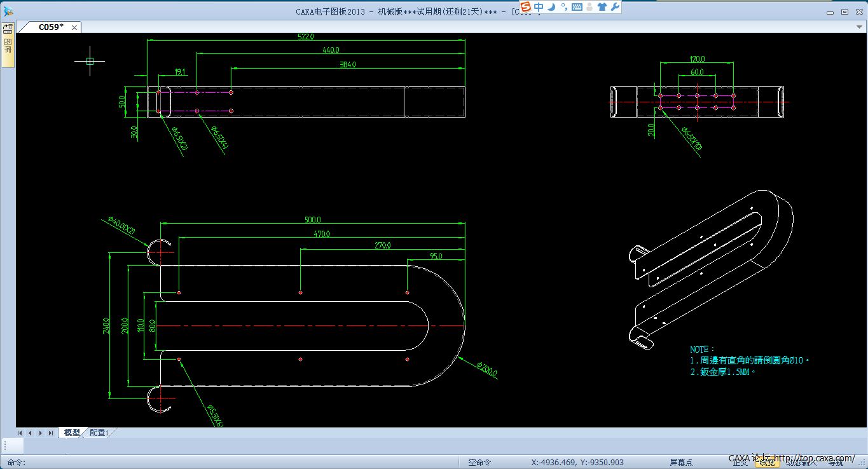Image resolution: width=868 pixels, height=469 pixels.
Task: Select the C059* document tab
Action: click(50, 27)
